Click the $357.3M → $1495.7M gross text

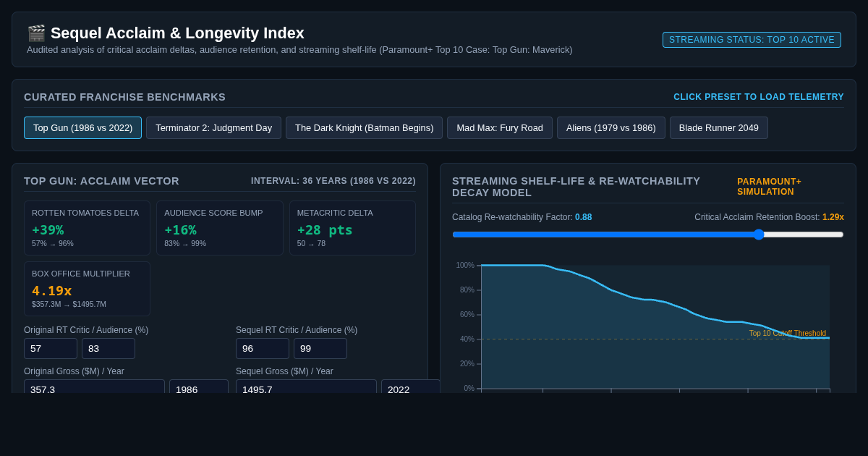[69, 305]
